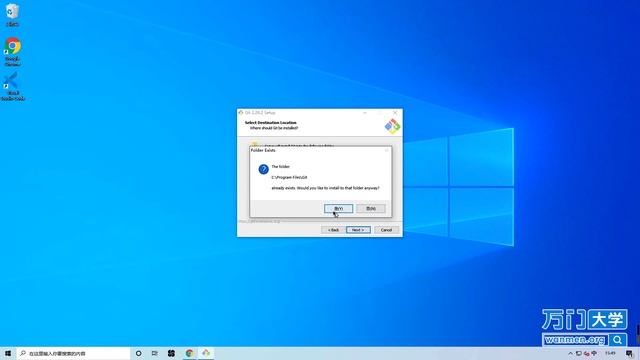
Task: Close the Git Setup window
Action: coord(395,112)
